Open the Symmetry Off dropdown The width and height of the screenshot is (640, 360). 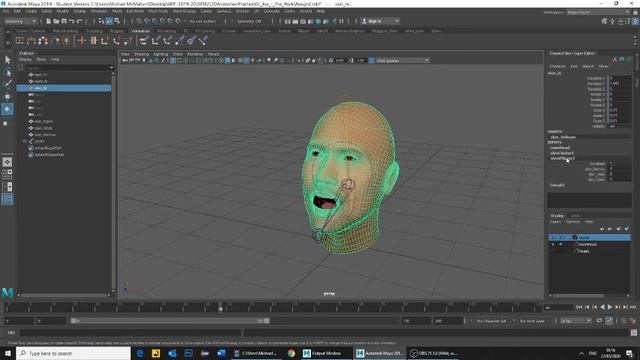click(249, 21)
